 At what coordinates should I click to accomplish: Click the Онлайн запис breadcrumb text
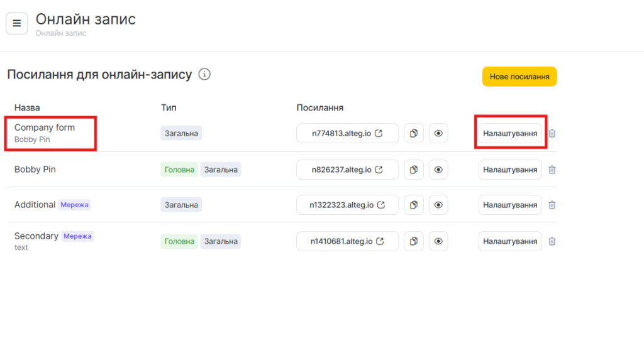(61, 33)
